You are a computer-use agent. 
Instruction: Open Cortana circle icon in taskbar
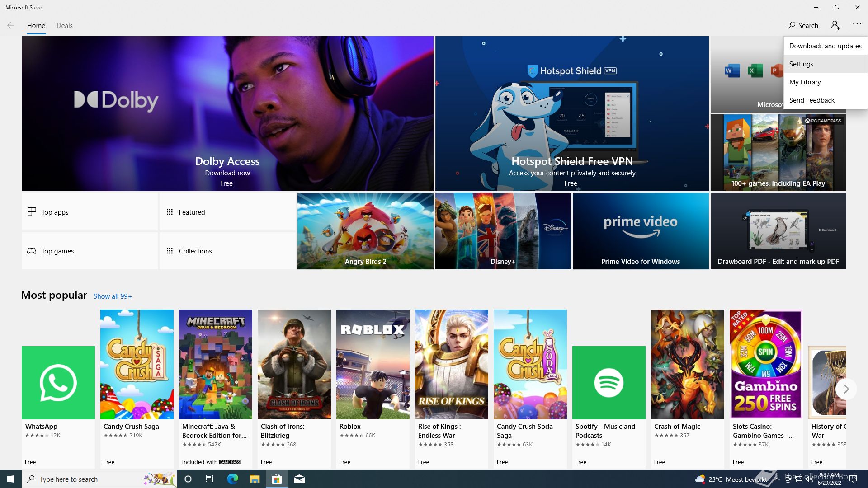(188, 479)
